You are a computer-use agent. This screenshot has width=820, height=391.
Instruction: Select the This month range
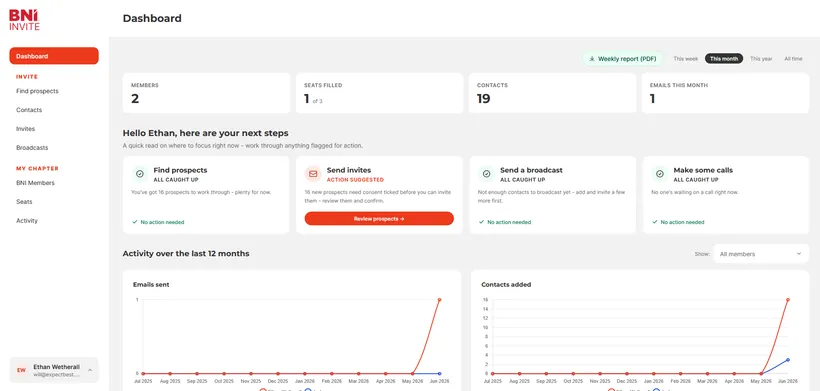tap(724, 59)
